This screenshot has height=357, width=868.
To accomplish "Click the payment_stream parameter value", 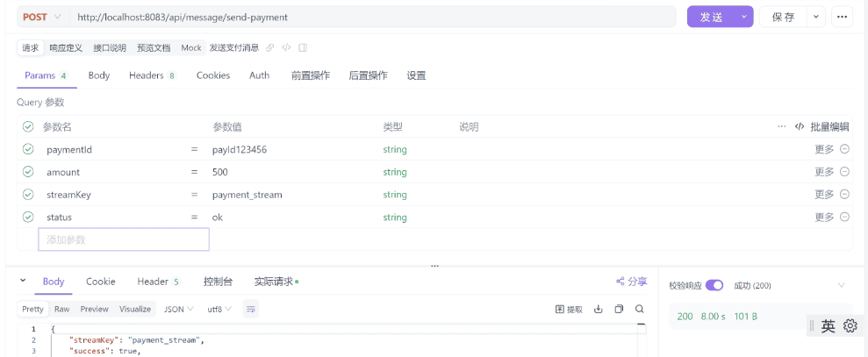I will click(247, 194).
